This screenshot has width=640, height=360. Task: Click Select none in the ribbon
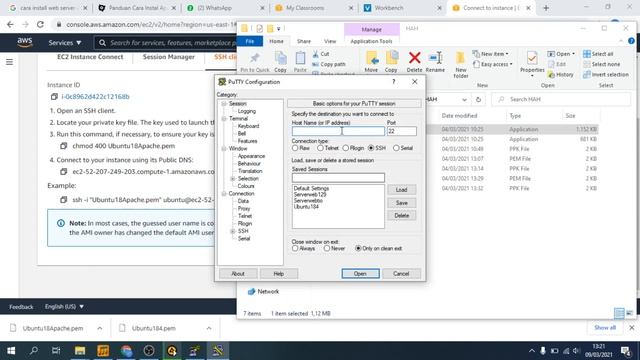coord(602,64)
